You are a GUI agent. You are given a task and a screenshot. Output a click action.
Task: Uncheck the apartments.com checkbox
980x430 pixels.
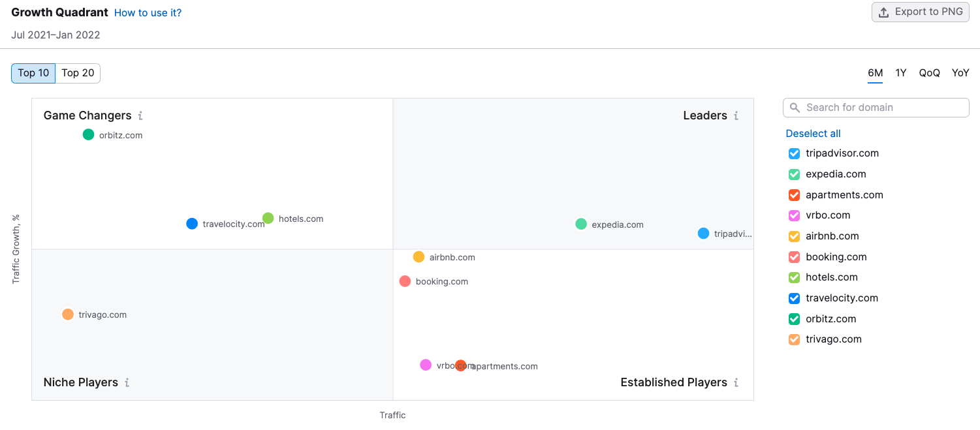point(794,195)
